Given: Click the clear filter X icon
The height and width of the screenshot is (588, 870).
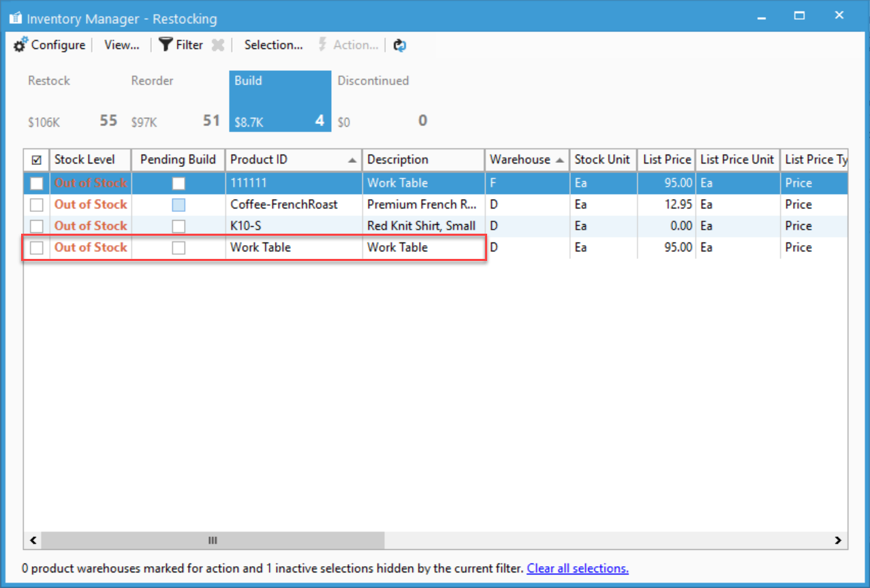Looking at the screenshot, I should [218, 45].
